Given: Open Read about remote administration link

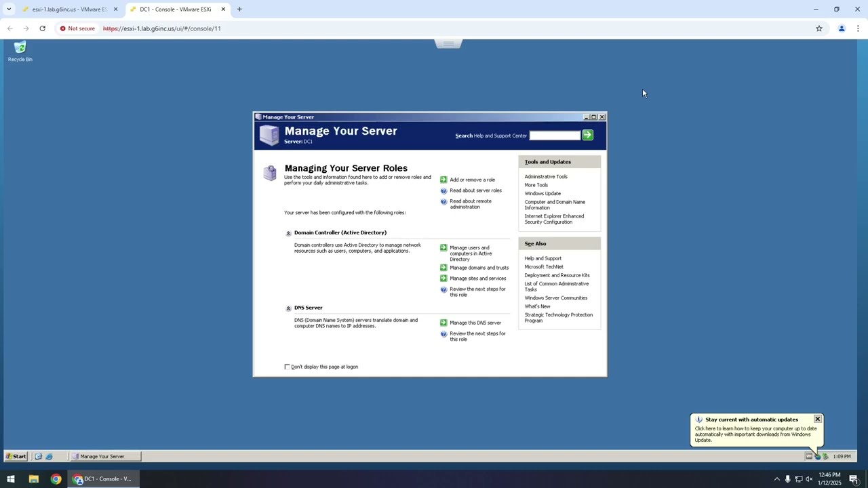Looking at the screenshot, I should coord(471,204).
